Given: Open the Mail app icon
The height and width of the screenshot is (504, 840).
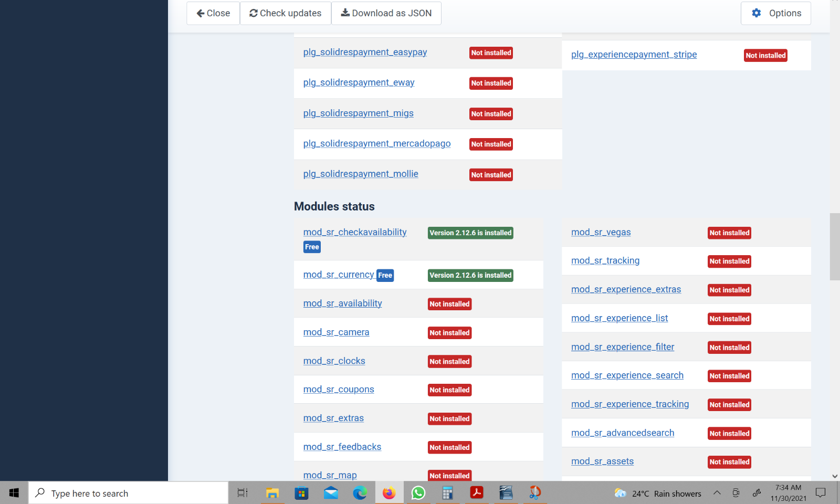Looking at the screenshot, I should (x=331, y=493).
